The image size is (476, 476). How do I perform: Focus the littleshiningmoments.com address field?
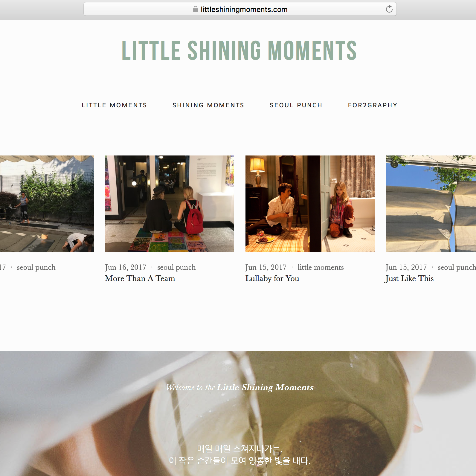(240, 9)
